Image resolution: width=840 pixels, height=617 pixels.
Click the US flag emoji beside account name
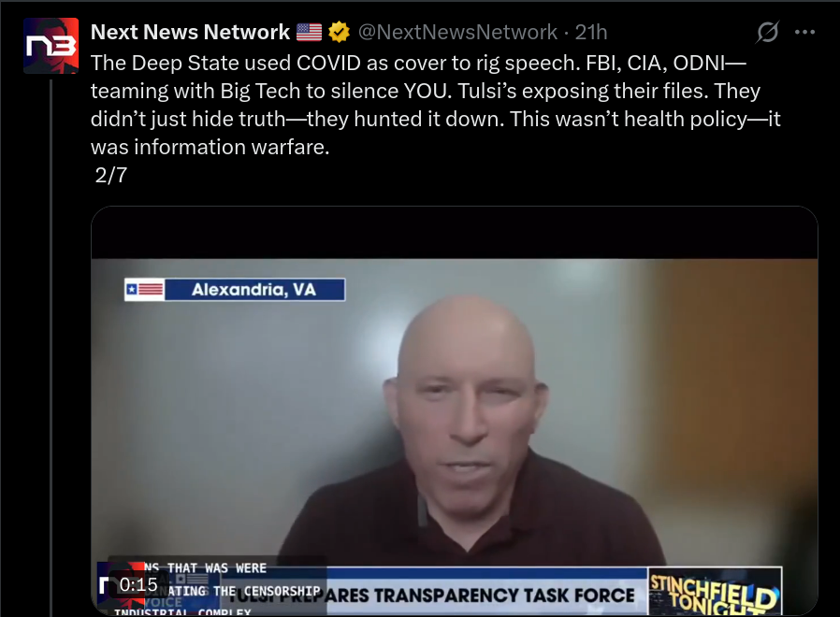click(x=309, y=32)
